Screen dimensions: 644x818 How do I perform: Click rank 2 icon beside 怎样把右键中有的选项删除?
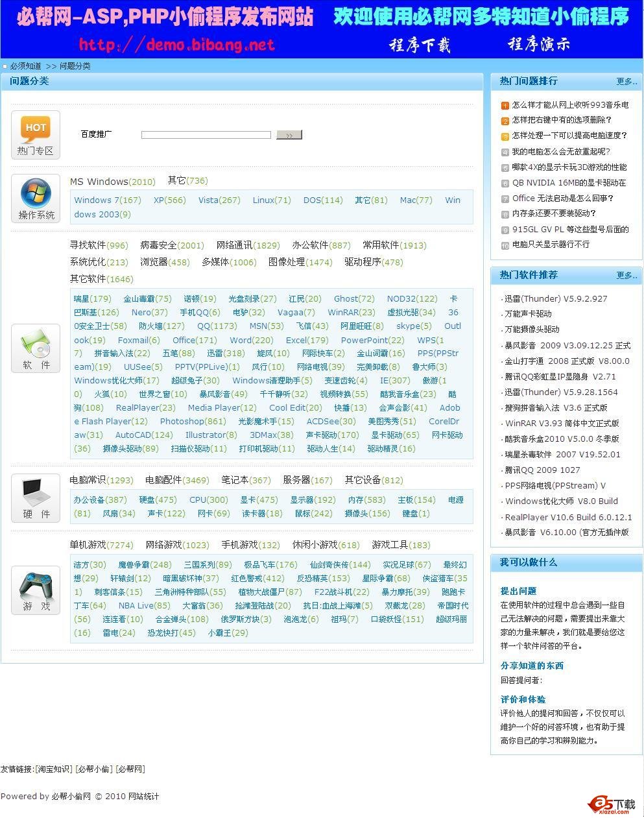[505, 121]
